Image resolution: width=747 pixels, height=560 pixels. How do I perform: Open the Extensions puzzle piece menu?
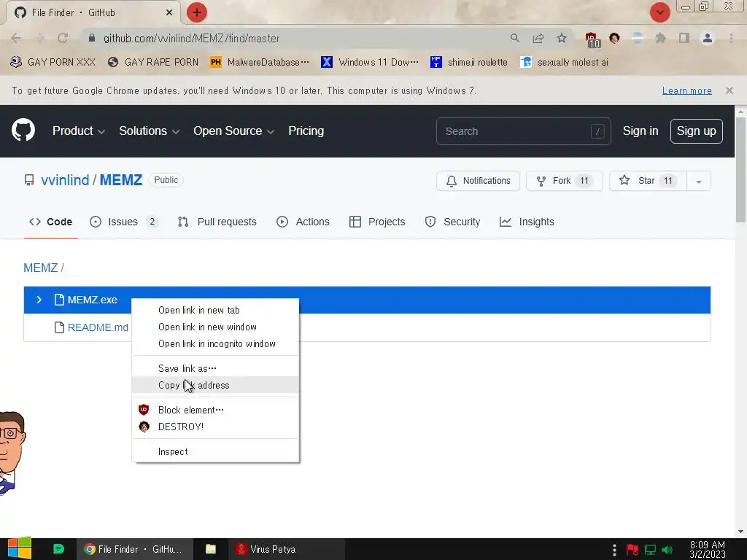660,38
